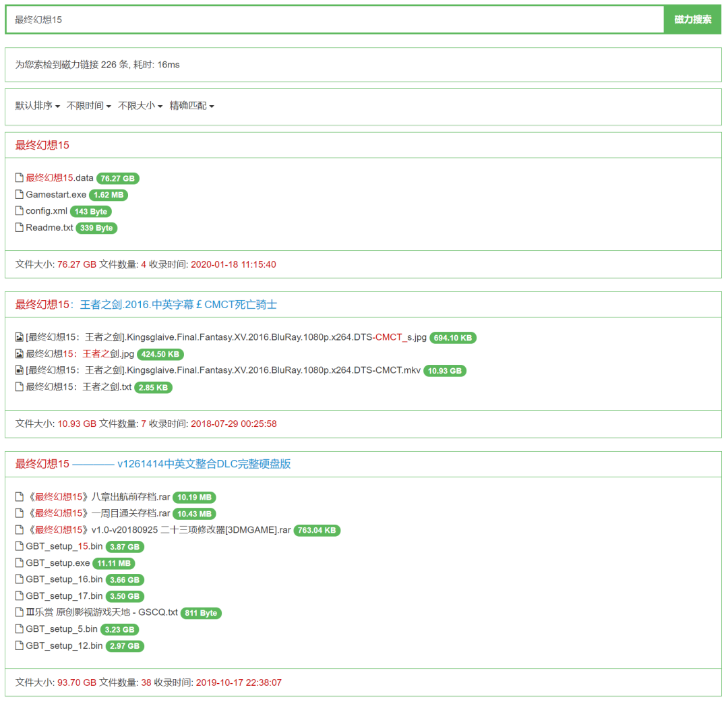The image size is (728, 702).
Task: Click the file icon beside GBT_setup.exe
Action: 19,562
